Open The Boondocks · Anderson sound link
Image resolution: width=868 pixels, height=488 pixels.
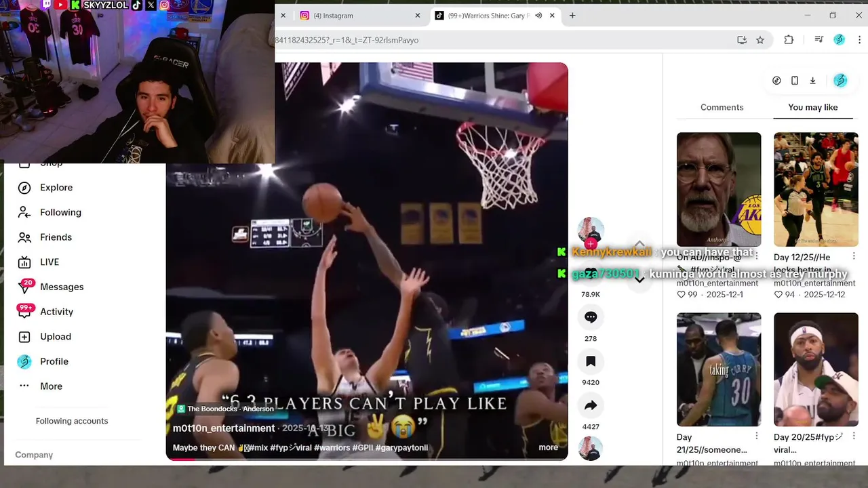(226, 409)
